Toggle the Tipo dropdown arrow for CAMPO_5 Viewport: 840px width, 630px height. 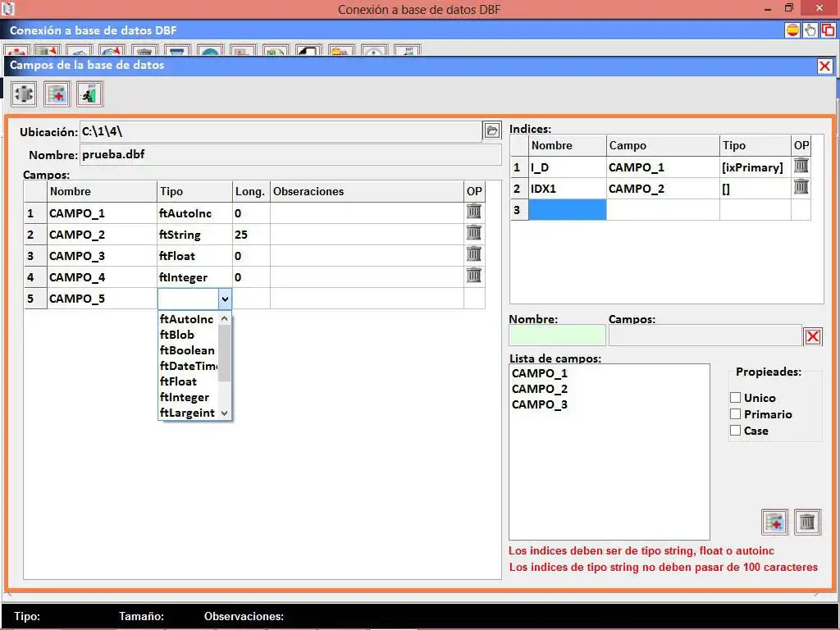(x=225, y=299)
